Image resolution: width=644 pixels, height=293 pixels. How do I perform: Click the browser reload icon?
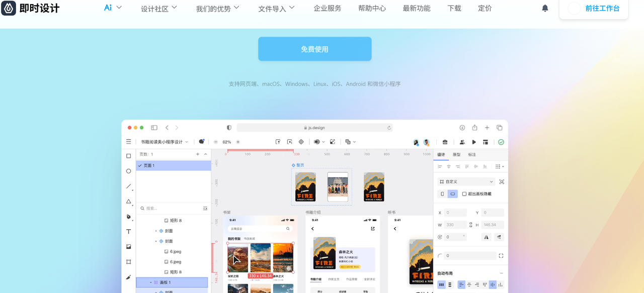(389, 128)
